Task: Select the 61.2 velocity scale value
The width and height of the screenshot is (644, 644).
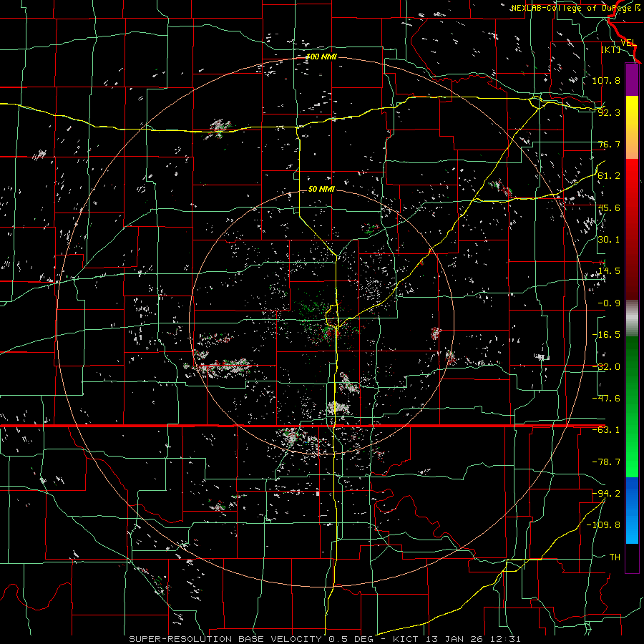Action: (609, 176)
